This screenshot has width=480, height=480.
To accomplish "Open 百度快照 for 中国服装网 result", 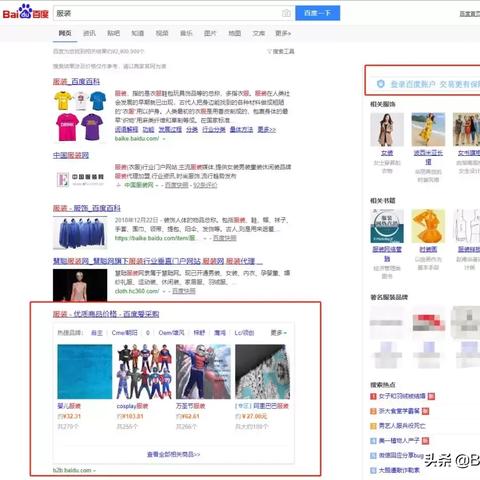I will point(177,185).
